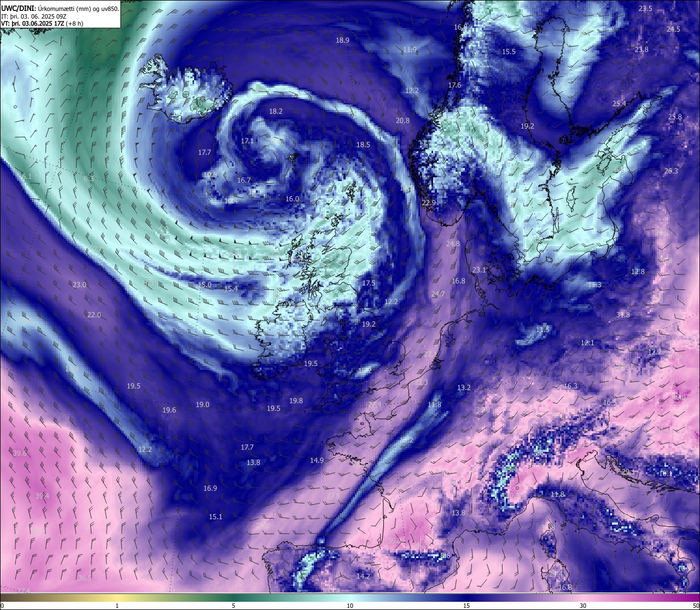Click the 14.9 value label

pyautogui.click(x=317, y=460)
